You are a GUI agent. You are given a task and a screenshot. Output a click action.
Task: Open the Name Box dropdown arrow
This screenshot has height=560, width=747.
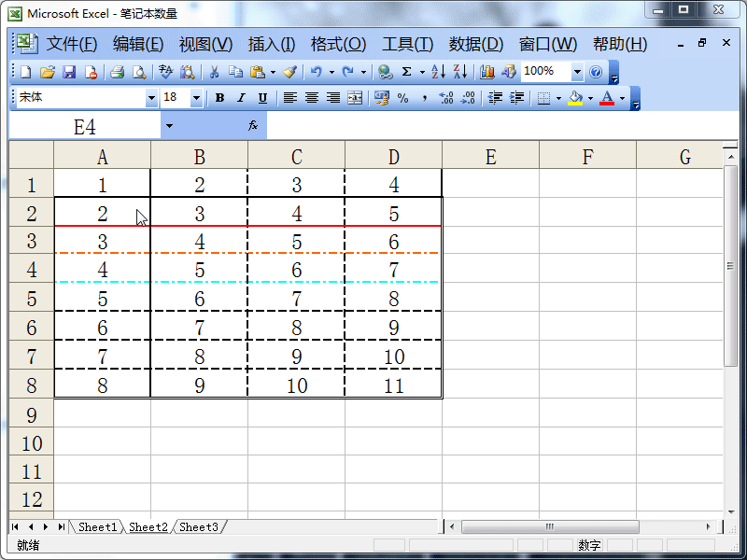[169, 126]
